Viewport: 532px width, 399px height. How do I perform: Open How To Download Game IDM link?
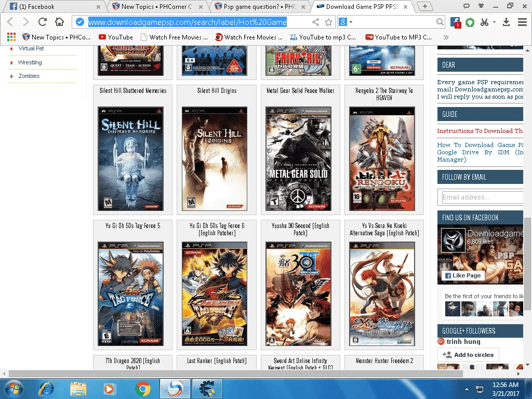[480, 152]
